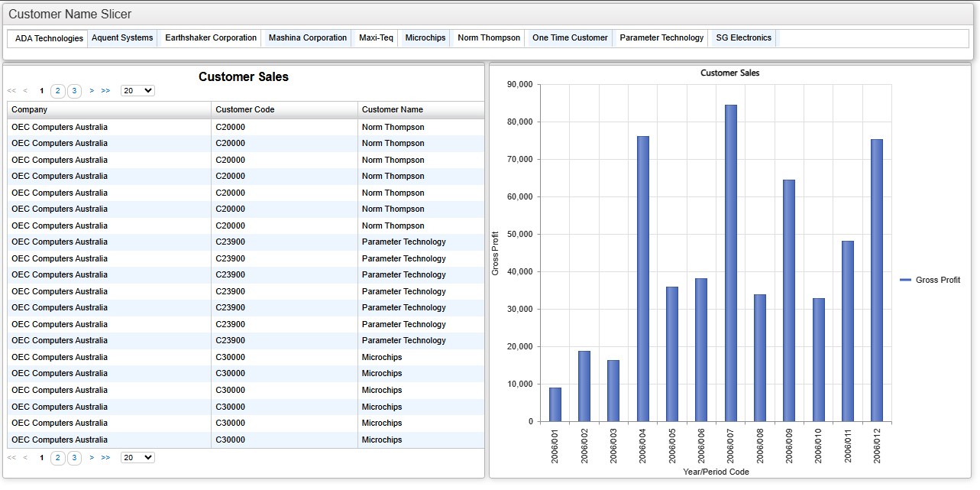
Task: Open page 3 in bottom pager
Action: point(74,458)
